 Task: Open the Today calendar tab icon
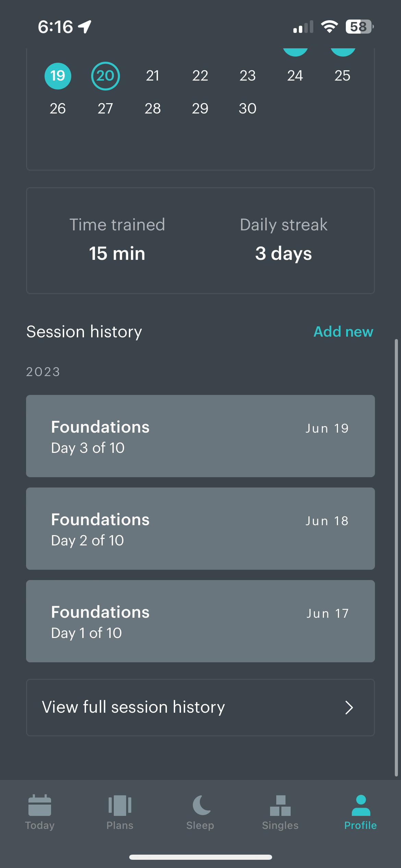[40, 806]
